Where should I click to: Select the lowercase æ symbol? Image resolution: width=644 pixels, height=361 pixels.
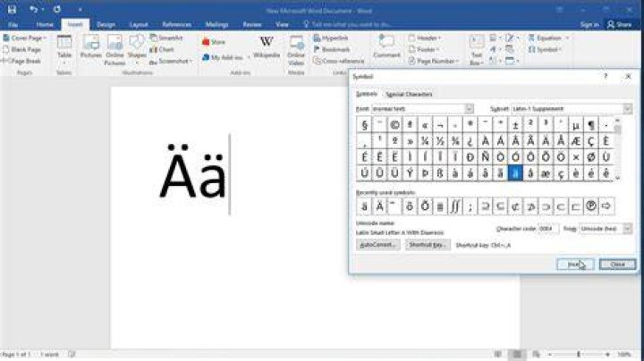(546, 172)
